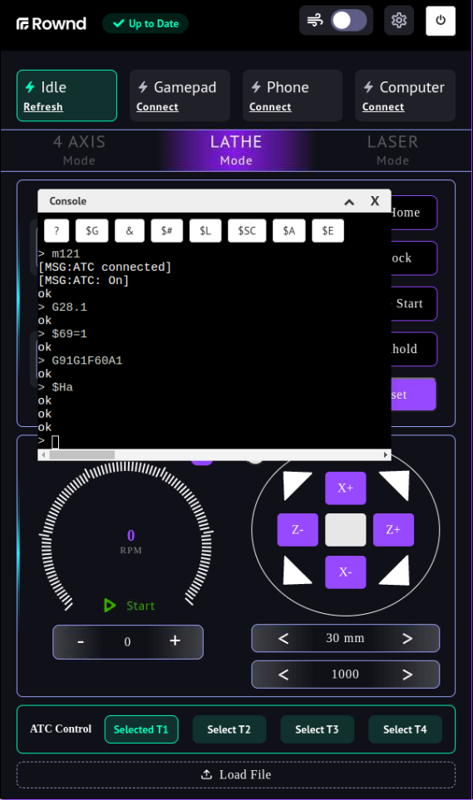Jog the X+ axis button
Screen dimensions: 473x800
345,488
